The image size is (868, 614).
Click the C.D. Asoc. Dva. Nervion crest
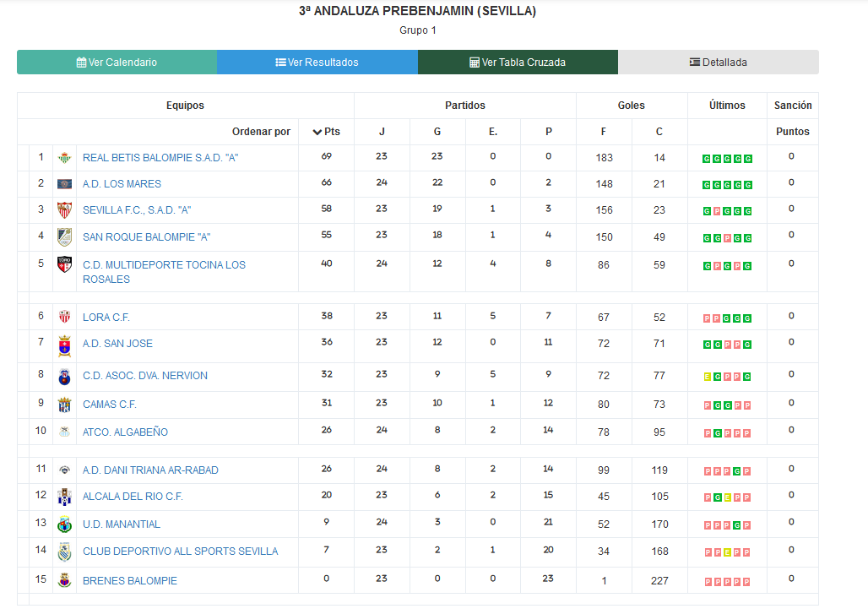click(x=65, y=377)
